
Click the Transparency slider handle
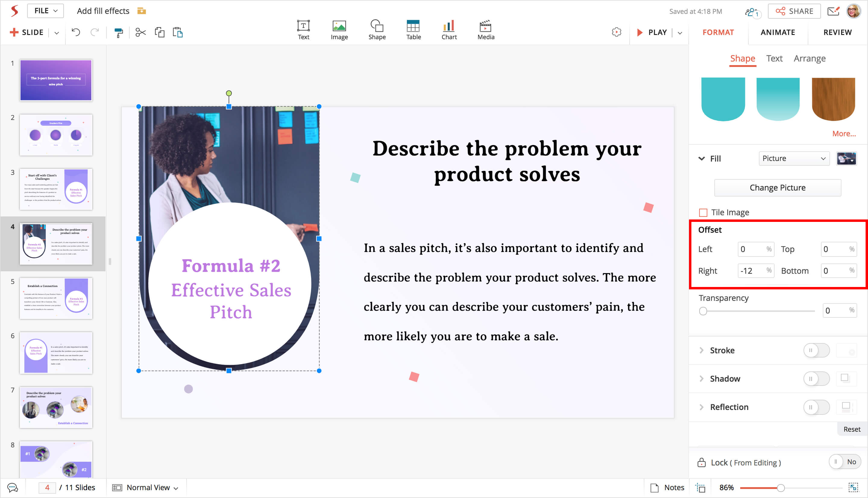tap(703, 311)
